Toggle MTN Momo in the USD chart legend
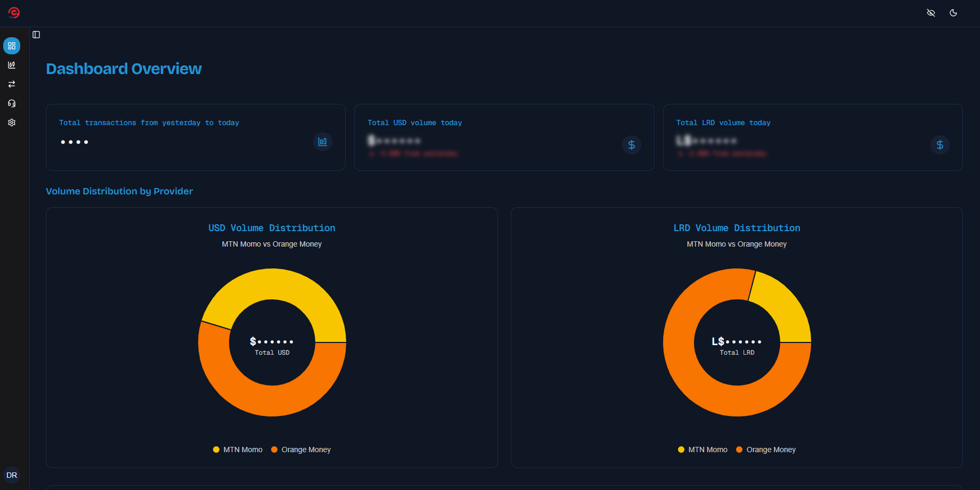980x490 pixels. pyautogui.click(x=238, y=450)
